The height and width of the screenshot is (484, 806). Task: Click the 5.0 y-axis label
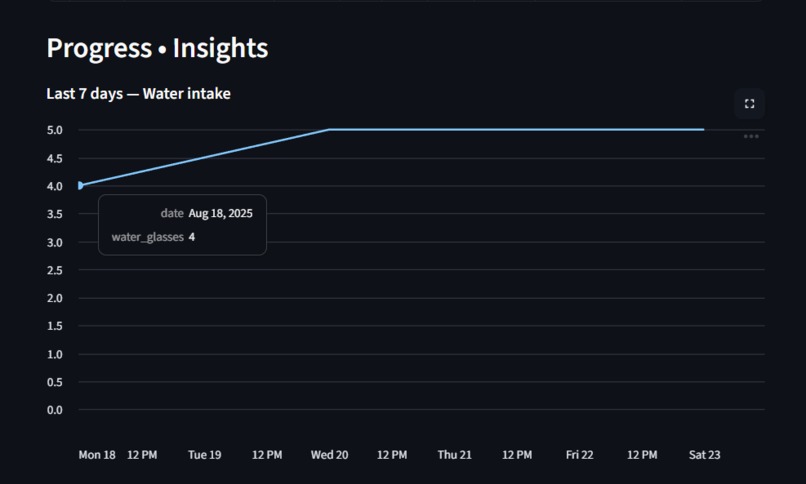click(x=54, y=130)
